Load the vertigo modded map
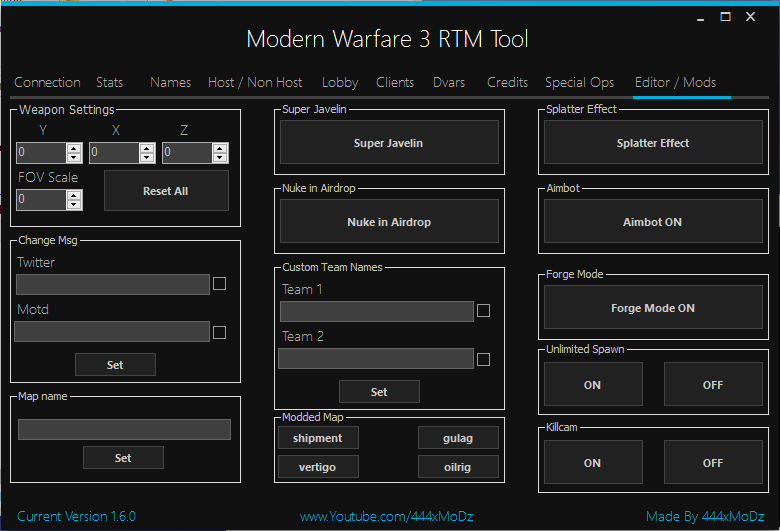 click(x=318, y=467)
